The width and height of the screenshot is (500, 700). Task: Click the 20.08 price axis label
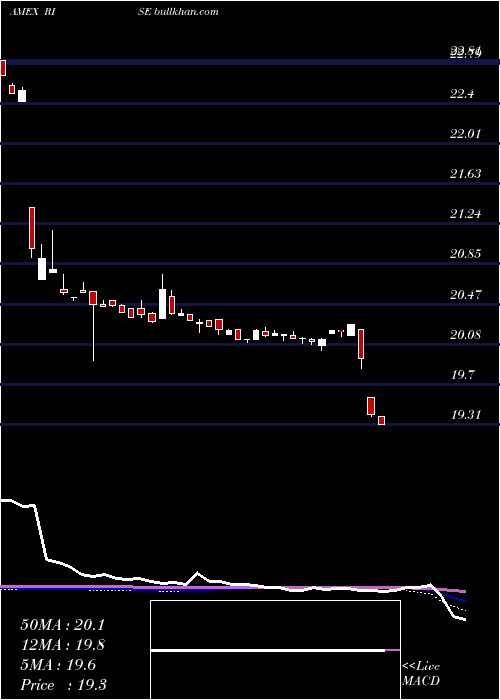[x=466, y=335]
